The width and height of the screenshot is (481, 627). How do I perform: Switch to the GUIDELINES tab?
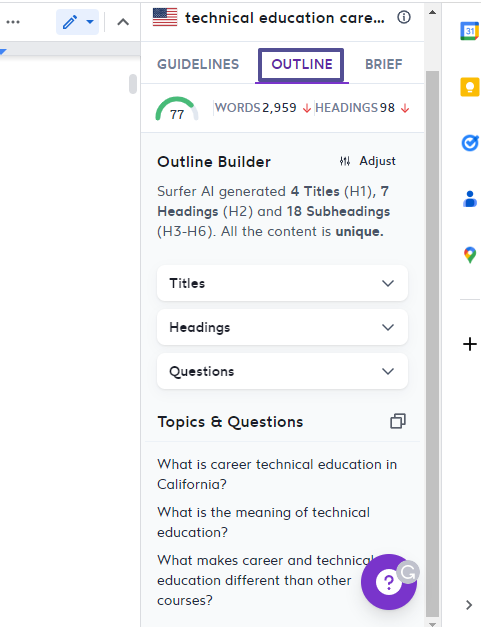tap(198, 64)
